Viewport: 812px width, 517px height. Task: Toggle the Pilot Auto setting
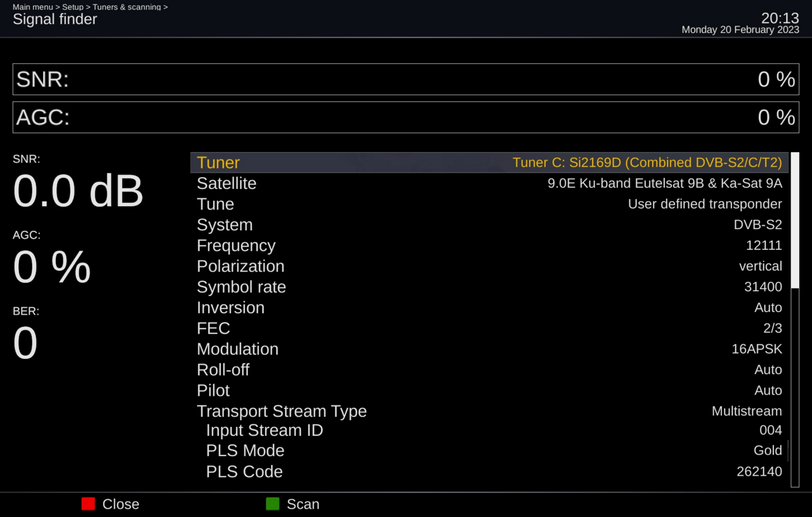pos(488,390)
